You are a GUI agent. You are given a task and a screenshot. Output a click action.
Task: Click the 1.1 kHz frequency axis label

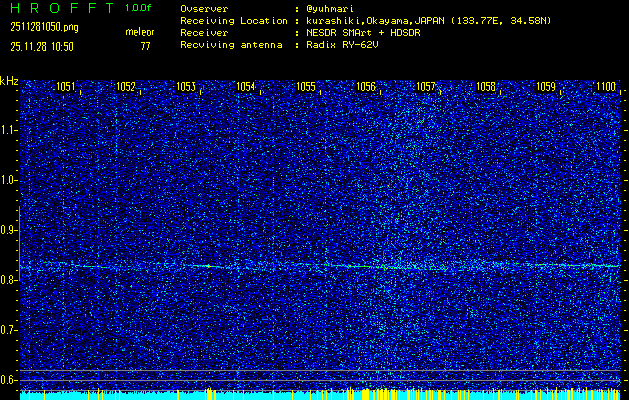coord(9,130)
